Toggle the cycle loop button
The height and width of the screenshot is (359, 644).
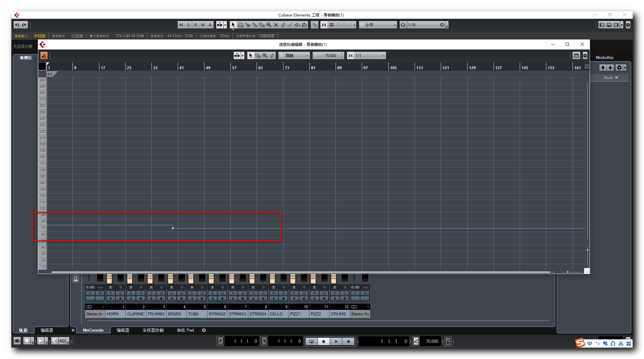pos(311,341)
